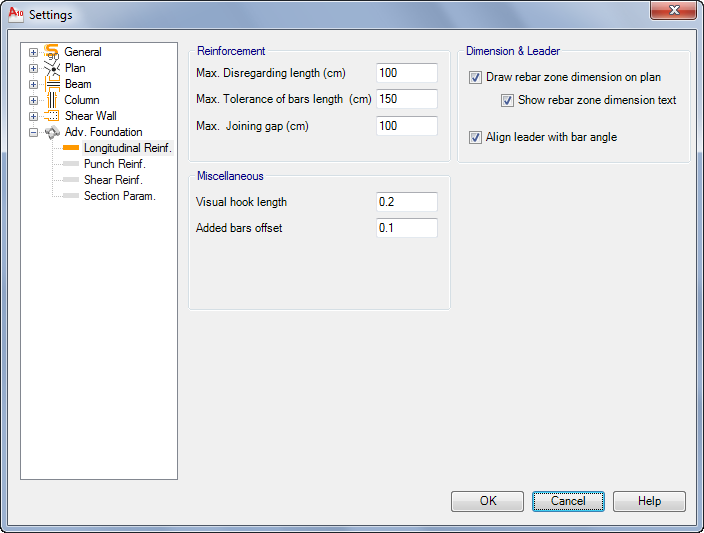
Task: Click the application icon in title bar
Action: pyautogui.click(x=15, y=15)
